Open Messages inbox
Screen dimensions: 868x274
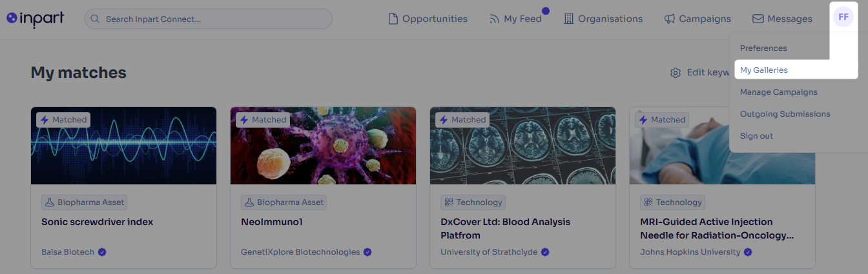(783, 19)
